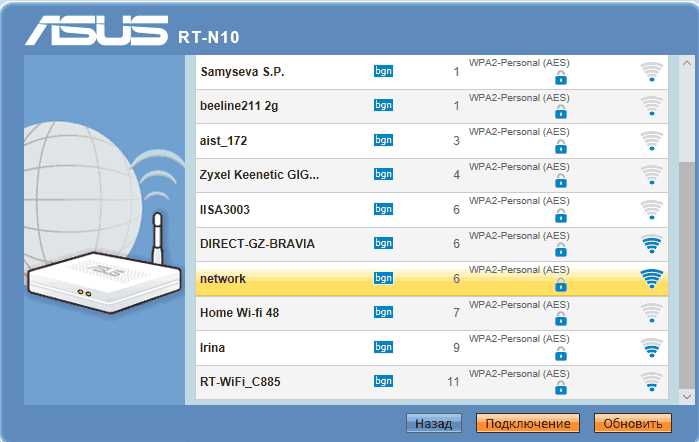
Task: Click the bgn badge for aist_172
Action: (x=383, y=140)
